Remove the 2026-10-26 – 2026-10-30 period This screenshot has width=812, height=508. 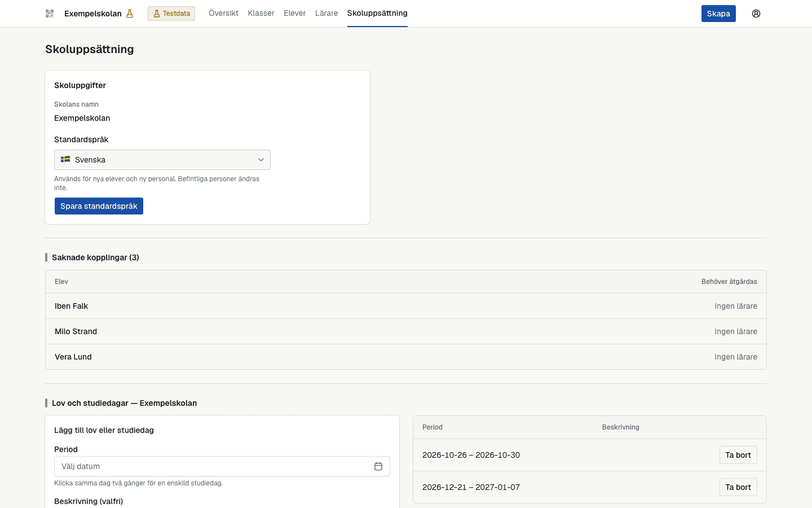click(738, 455)
